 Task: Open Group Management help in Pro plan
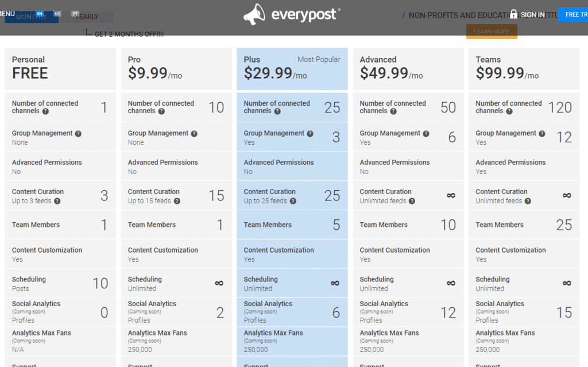click(x=194, y=134)
